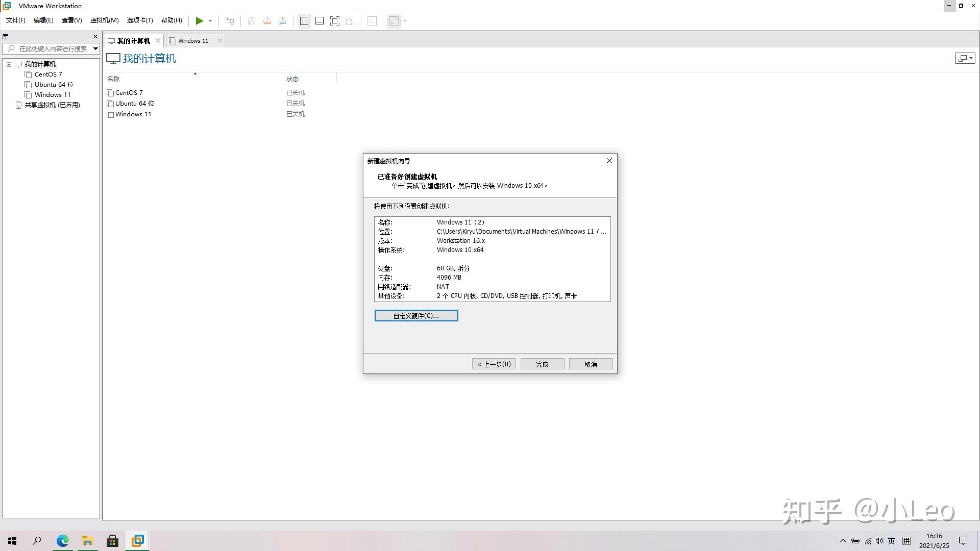This screenshot has width=980, height=551.
Task: Open the 编辑(E) menu
Action: [43, 20]
